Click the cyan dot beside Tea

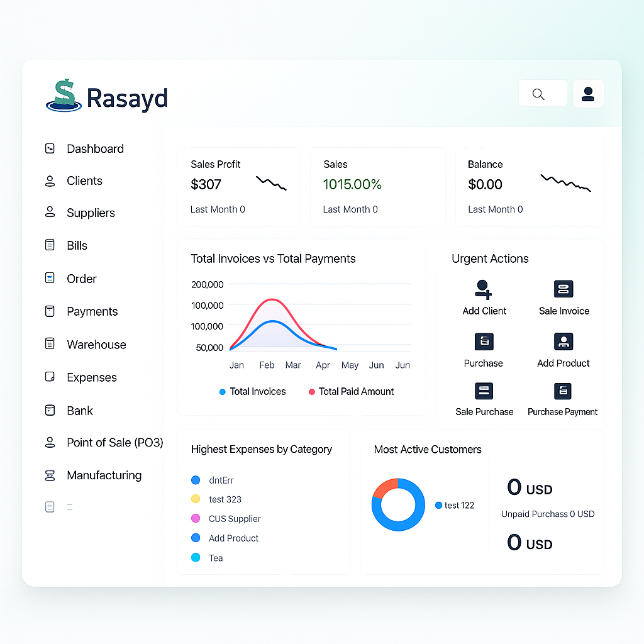(196, 557)
